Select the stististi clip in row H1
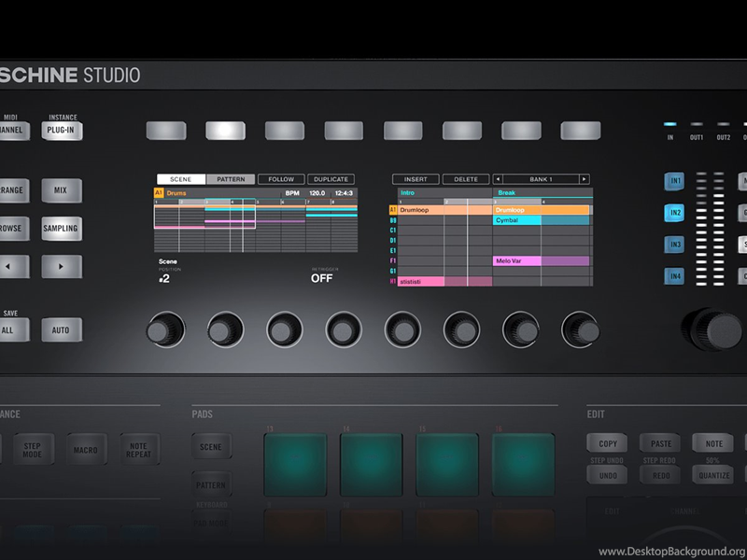The image size is (747, 560). coord(445,282)
